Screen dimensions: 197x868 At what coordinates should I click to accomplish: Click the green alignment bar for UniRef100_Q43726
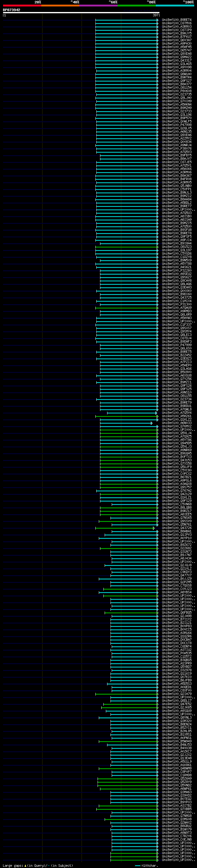click(125, 528)
